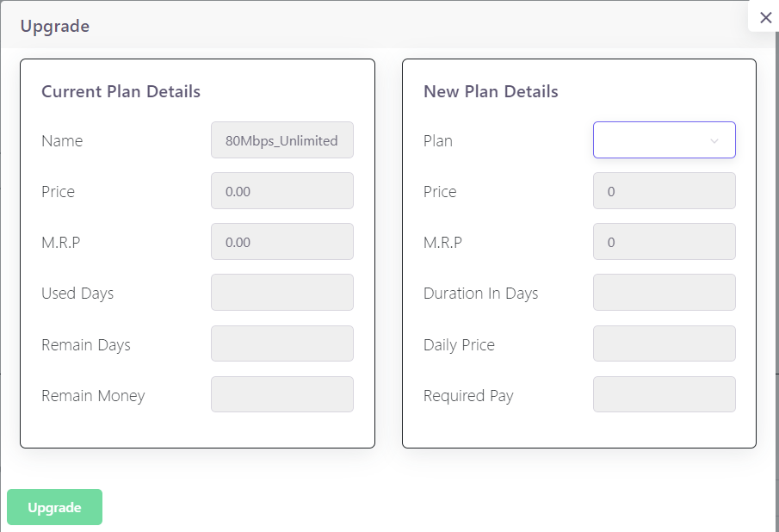The width and height of the screenshot is (779, 532).
Task: Select the Daily Price field
Action: click(664, 343)
